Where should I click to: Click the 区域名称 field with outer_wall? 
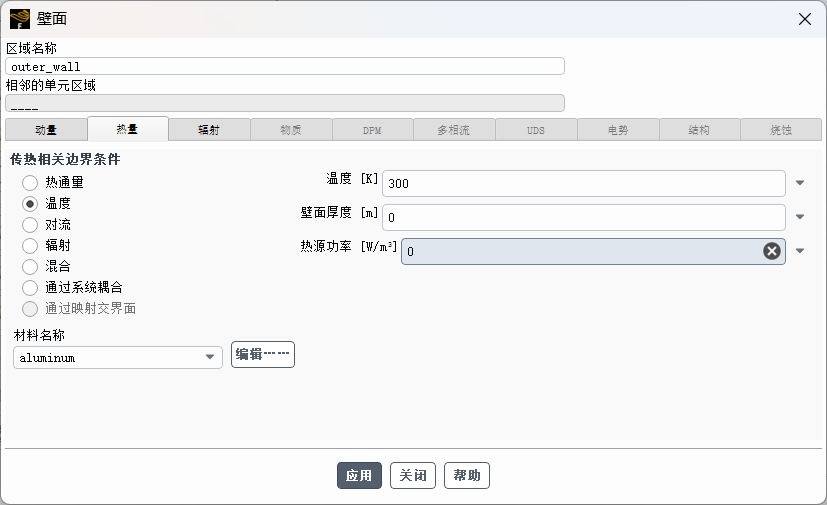(285, 67)
